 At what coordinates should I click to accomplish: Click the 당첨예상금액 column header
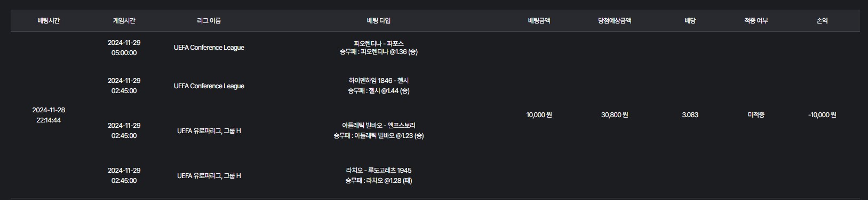[x=615, y=21]
